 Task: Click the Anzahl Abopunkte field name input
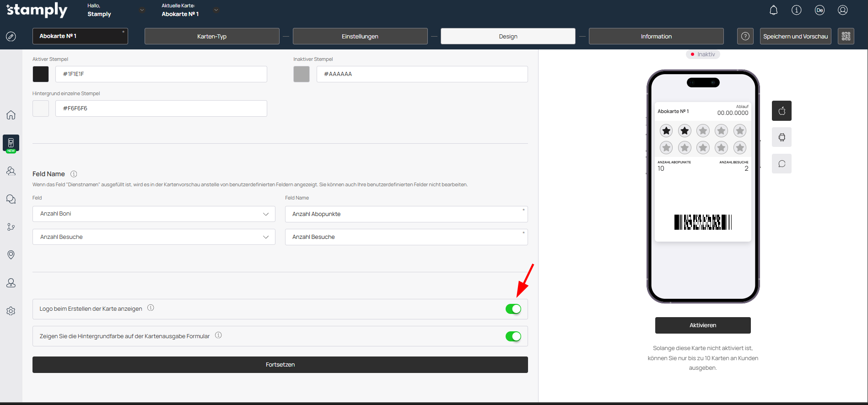coord(406,214)
